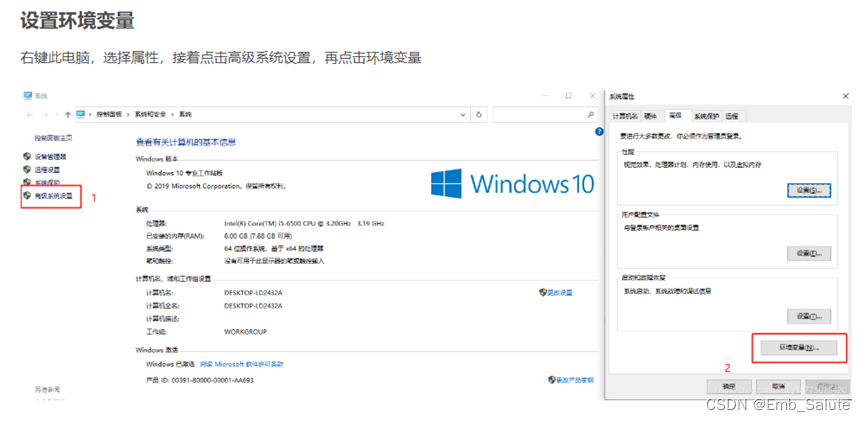The width and height of the screenshot is (865, 421).
Task: Select the 高级 tab
Action: point(677,116)
